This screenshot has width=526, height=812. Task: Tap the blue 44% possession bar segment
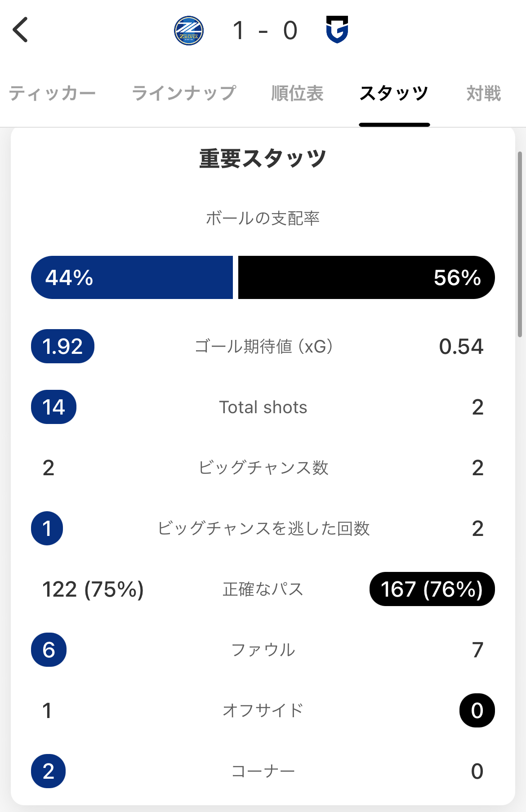point(132,277)
